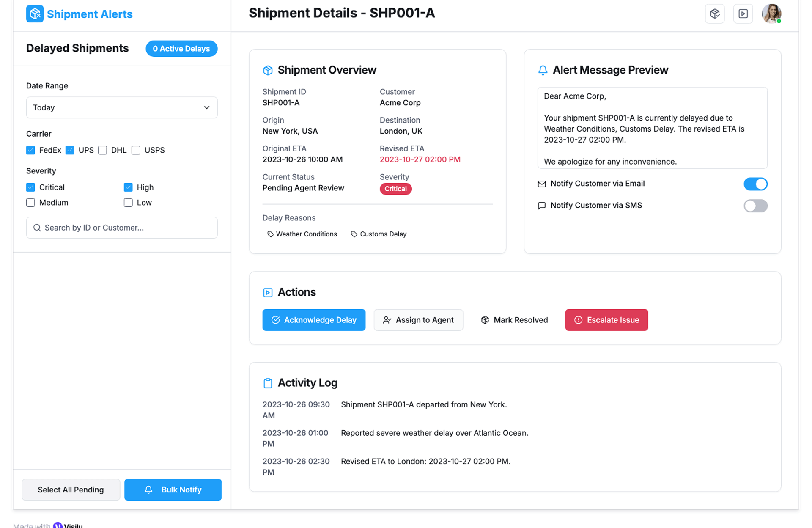Open the user profile avatar
This screenshot has width=812, height=528.
(771, 14)
